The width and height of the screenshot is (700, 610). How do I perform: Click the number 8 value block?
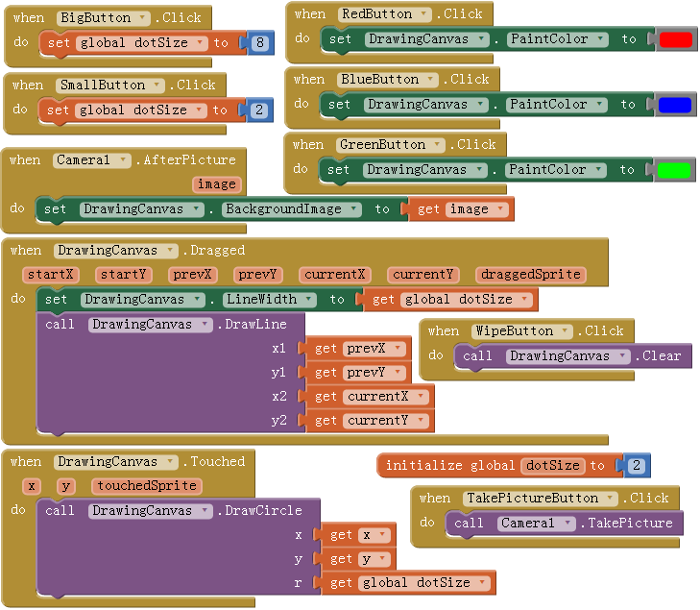tap(260, 43)
